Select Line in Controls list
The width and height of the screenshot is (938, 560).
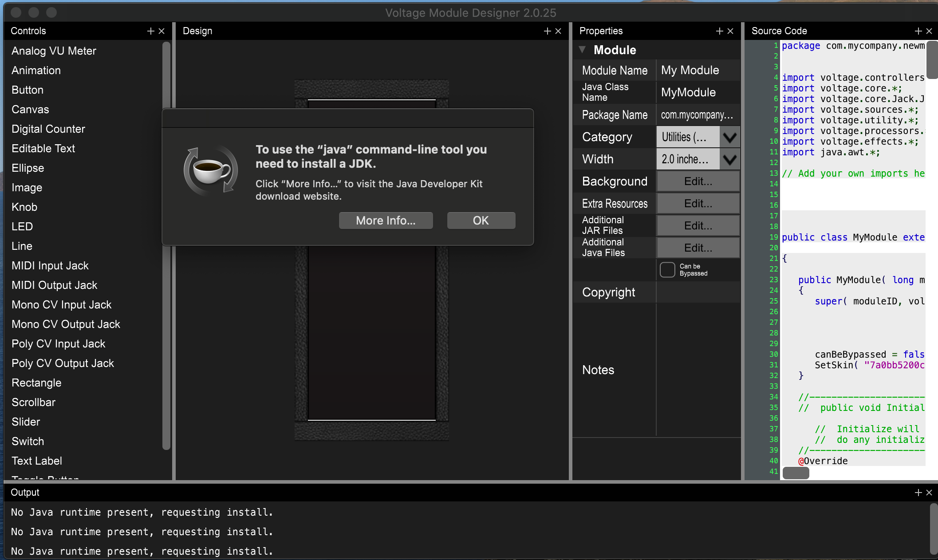[x=22, y=246]
